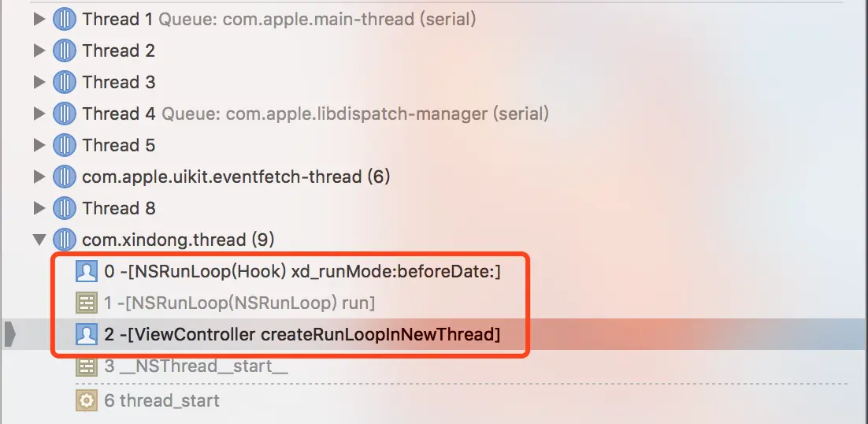Click system frame icon for NSRunLoop run
Screen dimensions: 868x424
[x=87, y=303]
